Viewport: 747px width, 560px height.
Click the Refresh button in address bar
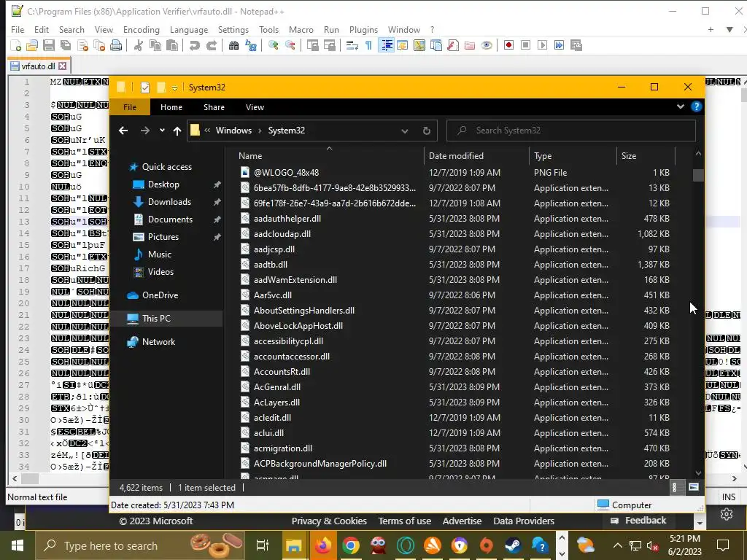point(426,131)
